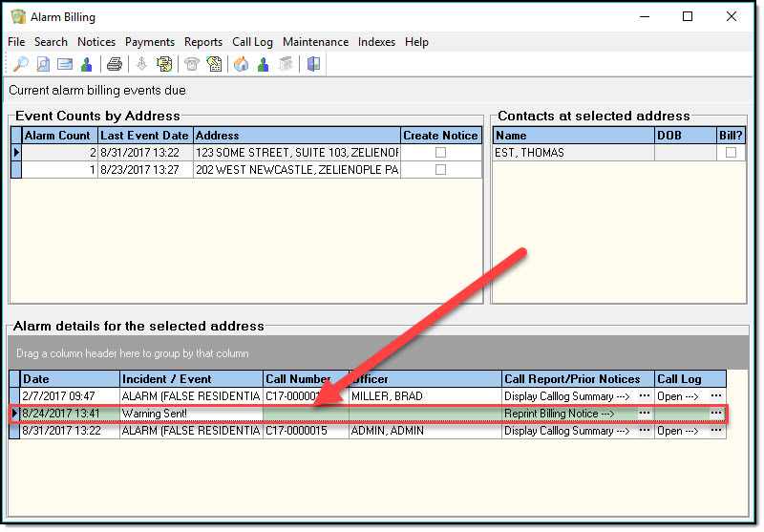Open the Payments menu
764x532 pixels.
(150, 42)
